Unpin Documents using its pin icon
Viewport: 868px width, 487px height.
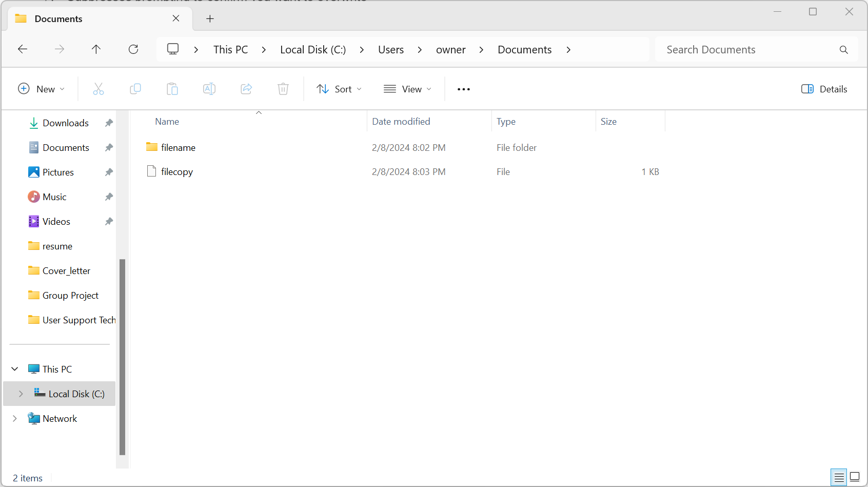coord(109,148)
